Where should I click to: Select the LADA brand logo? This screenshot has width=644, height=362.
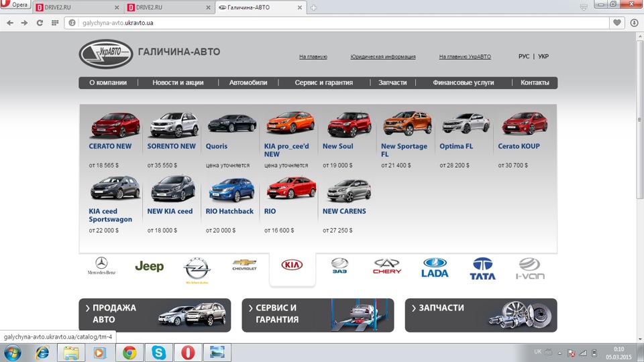point(435,267)
